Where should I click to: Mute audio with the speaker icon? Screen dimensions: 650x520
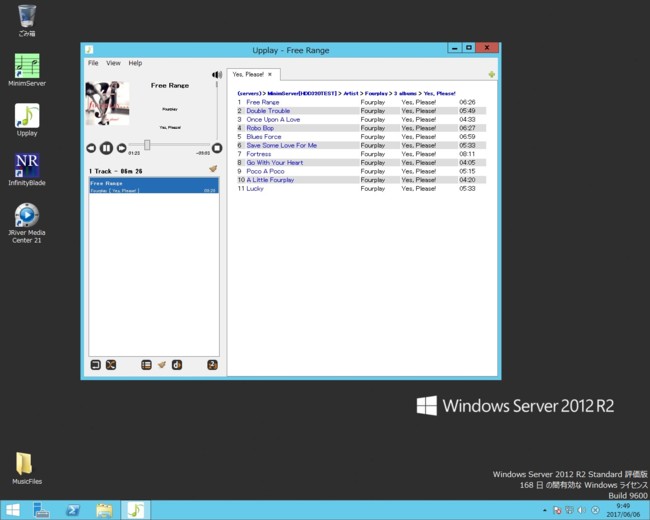[x=217, y=75]
